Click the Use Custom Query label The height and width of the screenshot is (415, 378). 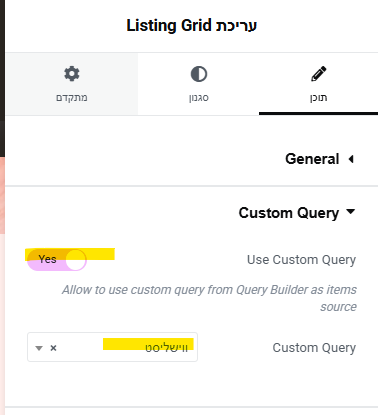(301, 260)
